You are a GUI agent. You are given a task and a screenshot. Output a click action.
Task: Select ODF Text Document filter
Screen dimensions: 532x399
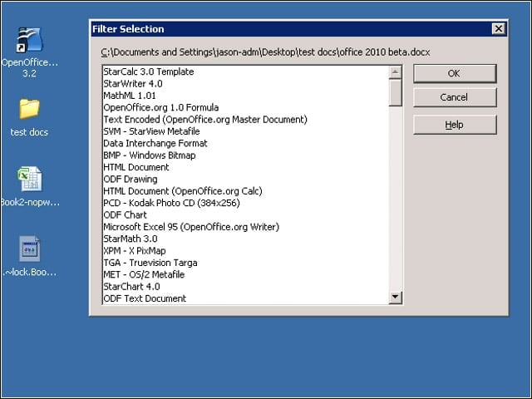click(246, 298)
